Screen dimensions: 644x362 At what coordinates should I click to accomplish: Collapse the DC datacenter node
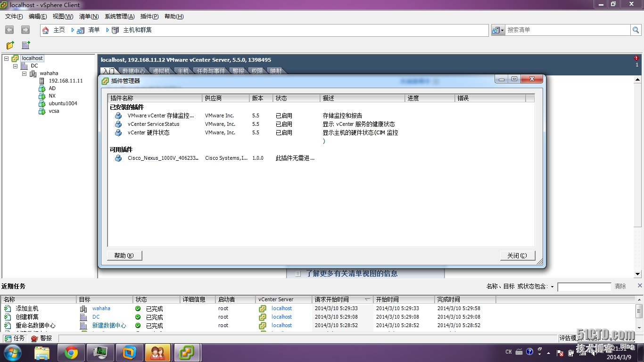15,66
